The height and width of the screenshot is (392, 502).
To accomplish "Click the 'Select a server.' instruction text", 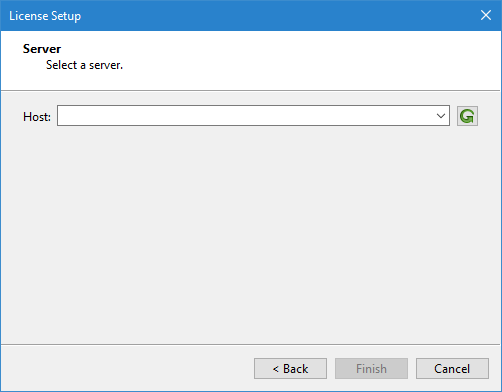I will point(84,65).
